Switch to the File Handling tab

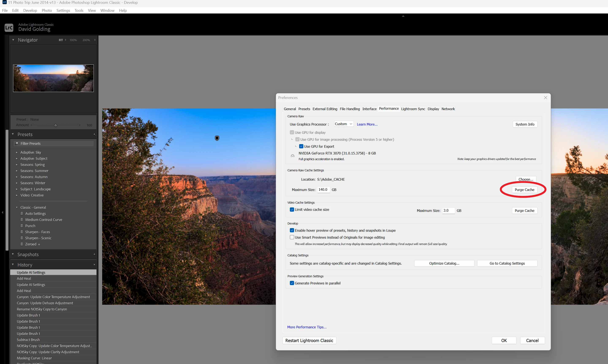pos(350,109)
